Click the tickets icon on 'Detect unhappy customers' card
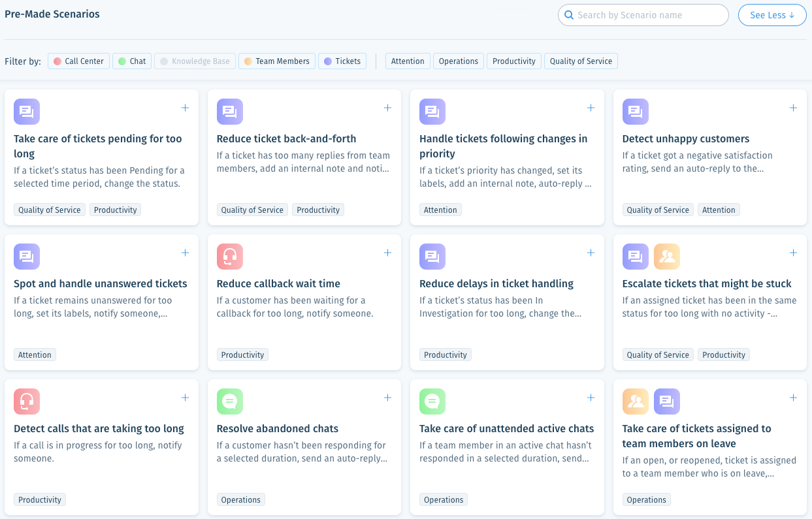The image size is (812, 519). tap(636, 112)
